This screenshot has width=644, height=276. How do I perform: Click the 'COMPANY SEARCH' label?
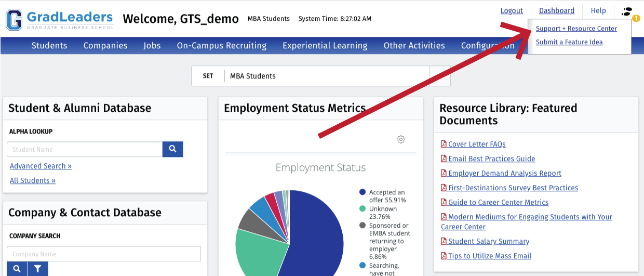click(x=35, y=236)
